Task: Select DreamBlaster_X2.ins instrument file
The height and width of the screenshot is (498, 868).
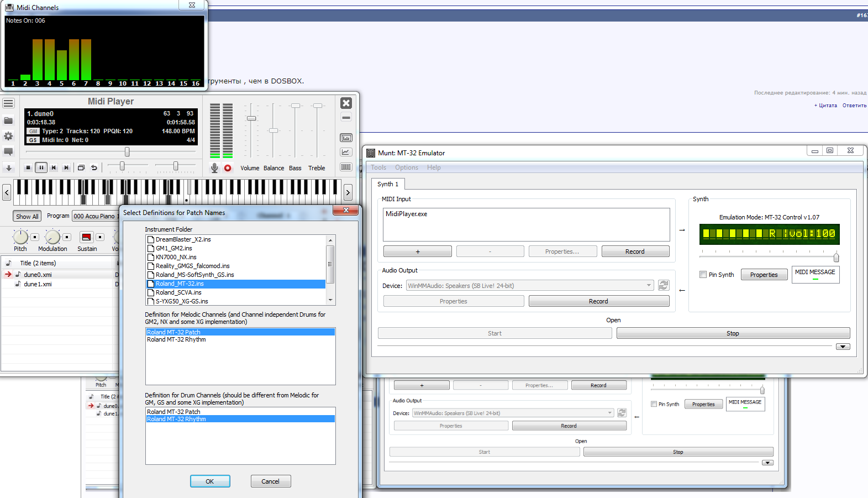Action: point(183,239)
